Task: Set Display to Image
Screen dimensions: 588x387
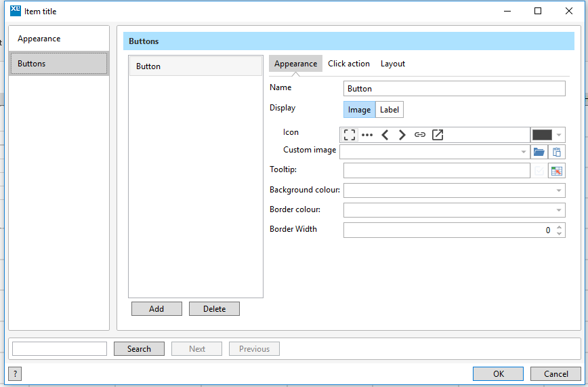Action: click(359, 110)
